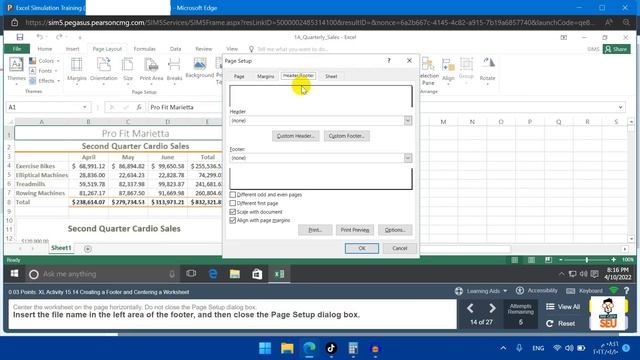Cancel the Page Setup dialog
The width and height of the screenshot is (640, 360).
[400, 248]
